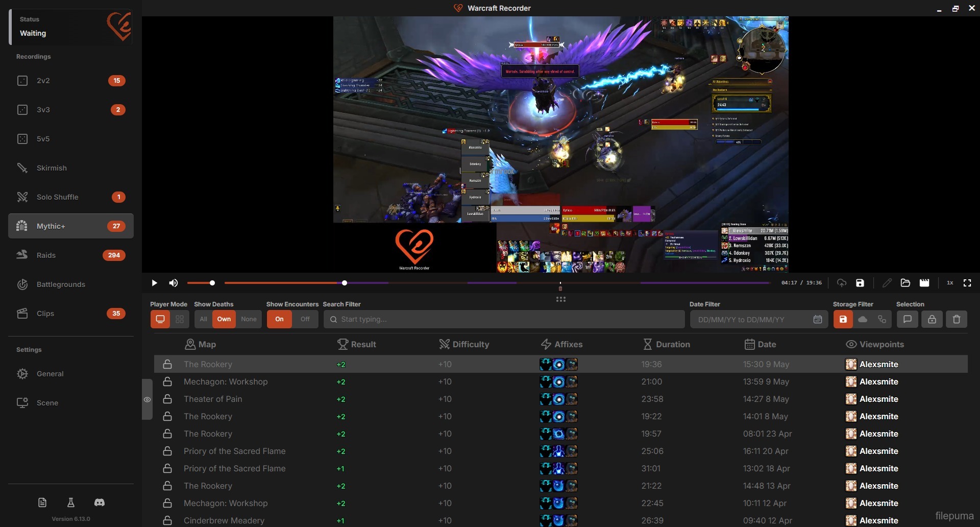980x527 pixels.
Task: Turn Show Encounters Off
Action: (x=305, y=319)
